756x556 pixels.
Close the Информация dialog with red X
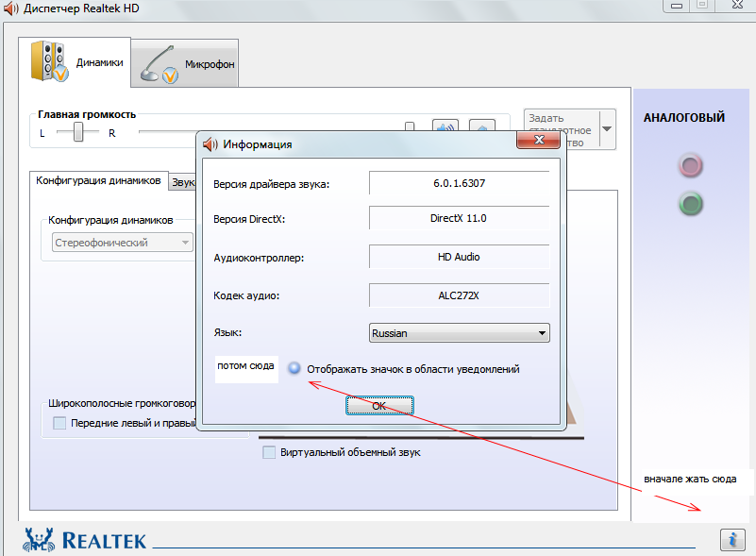coord(539,141)
